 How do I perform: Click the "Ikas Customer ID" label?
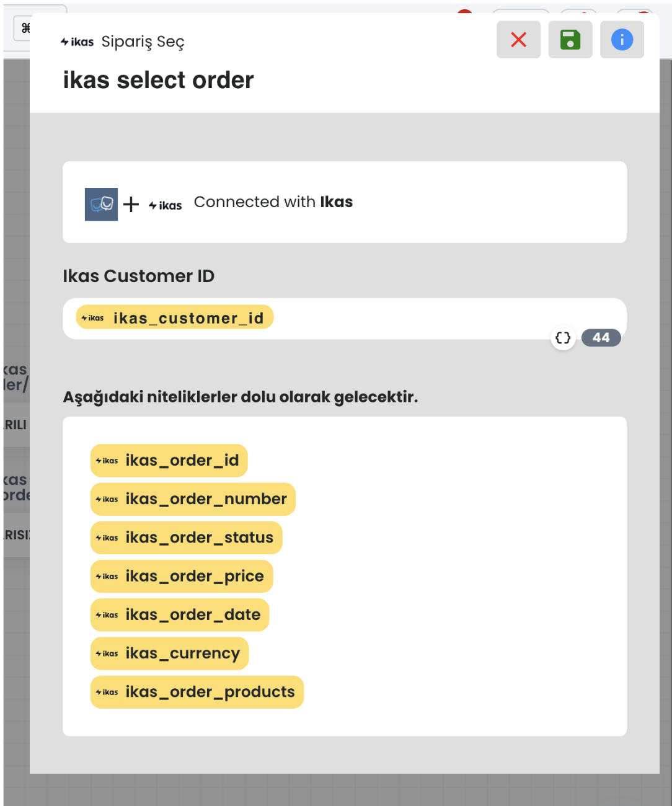[138, 276]
